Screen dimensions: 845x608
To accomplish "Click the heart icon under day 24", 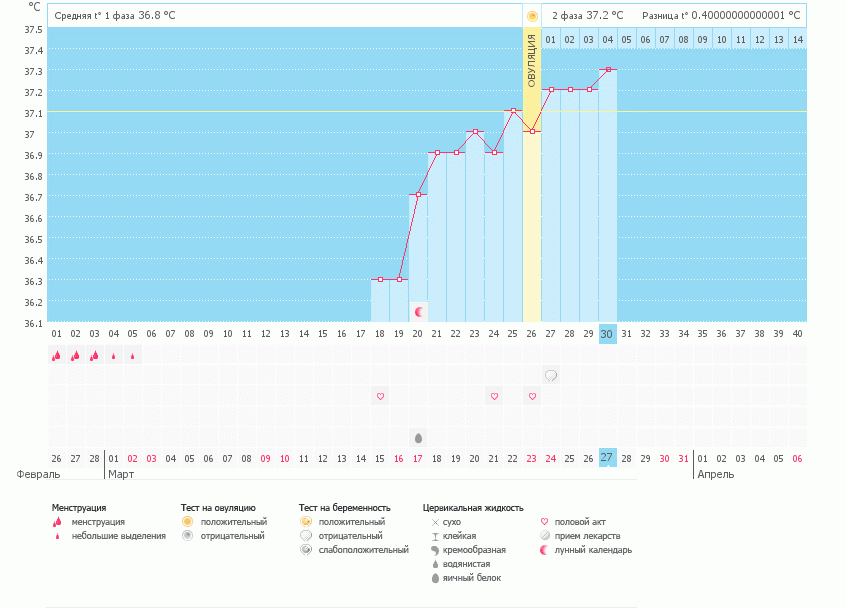I will pyautogui.click(x=494, y=396).
